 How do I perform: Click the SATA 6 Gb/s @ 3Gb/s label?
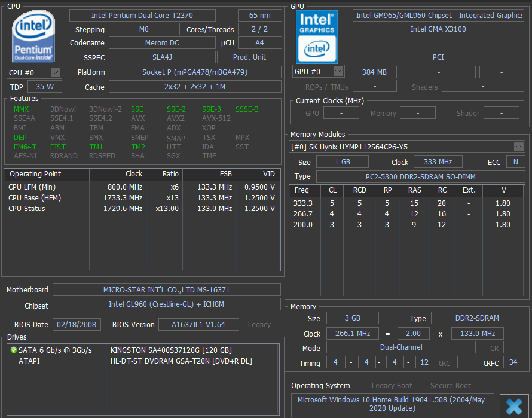pyautogui.click(x=55, y=350)
